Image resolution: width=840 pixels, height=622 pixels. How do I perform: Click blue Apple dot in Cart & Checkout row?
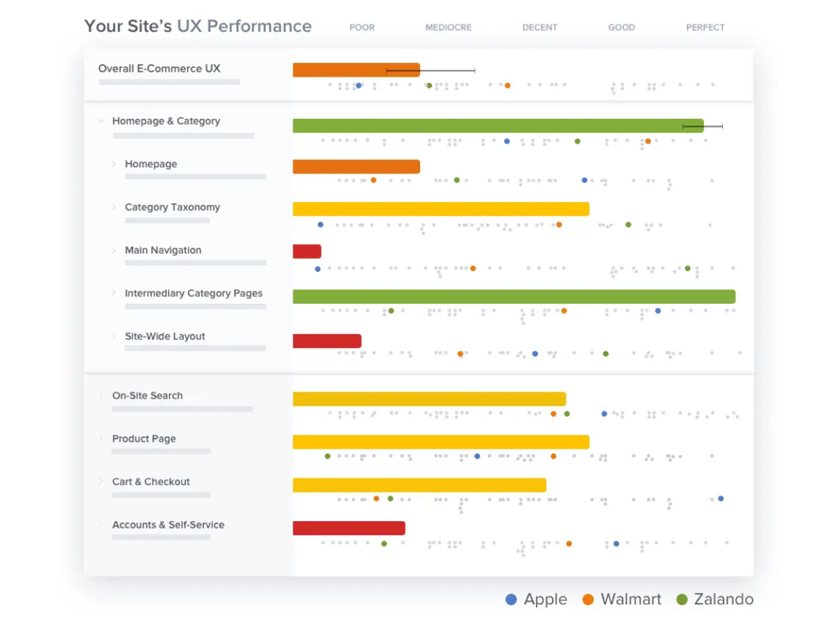point(721,499)
